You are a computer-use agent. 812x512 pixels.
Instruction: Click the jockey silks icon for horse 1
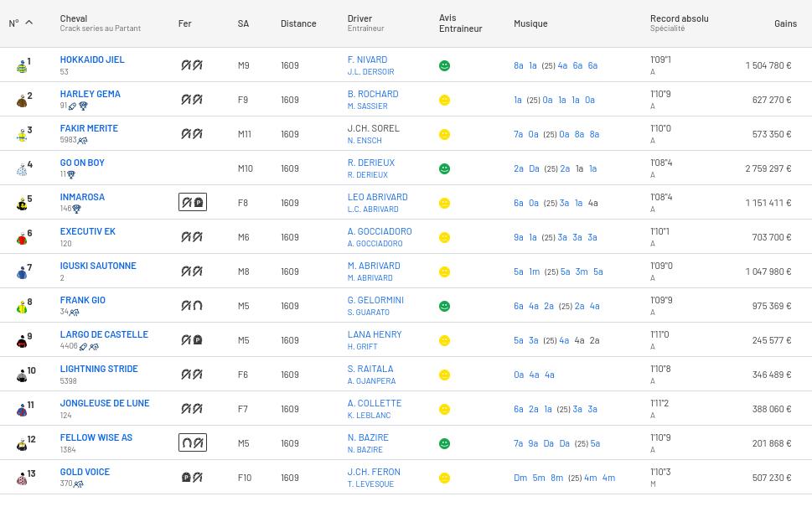(22, 66)
